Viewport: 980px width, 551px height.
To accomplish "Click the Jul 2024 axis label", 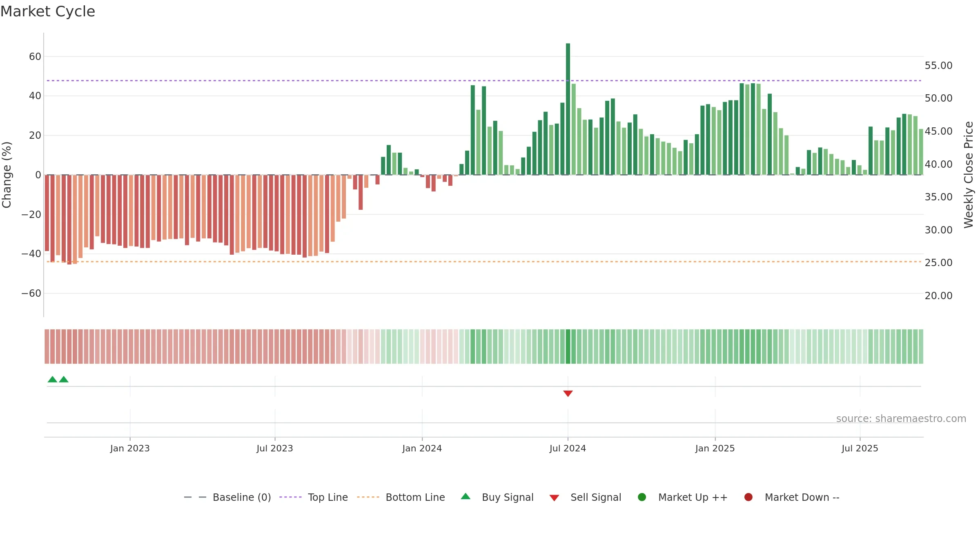I will pyautogui.click(x=568, y=448).
